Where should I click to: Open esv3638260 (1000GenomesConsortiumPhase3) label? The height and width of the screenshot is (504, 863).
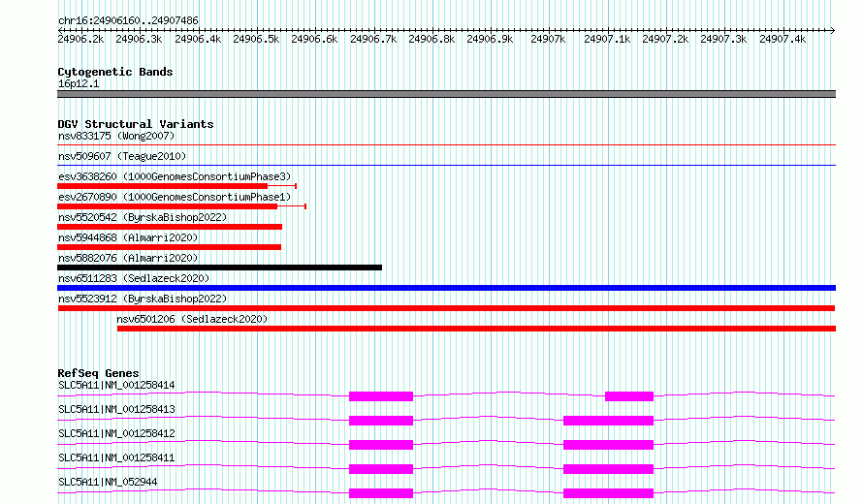175,176
